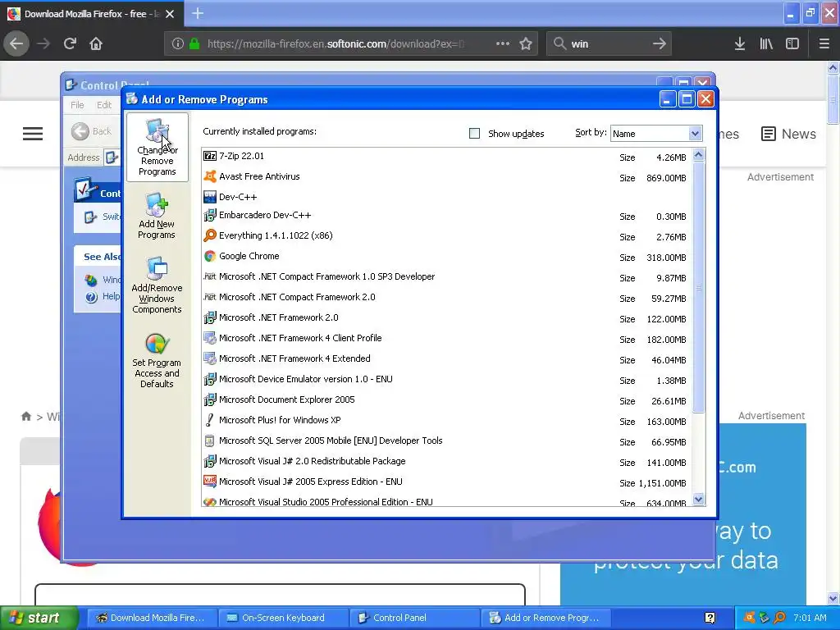Image resolution: width=840 pixels, height=630 pixels.
Task: Click Back button in Control Panel window
Action: (92, 131)
